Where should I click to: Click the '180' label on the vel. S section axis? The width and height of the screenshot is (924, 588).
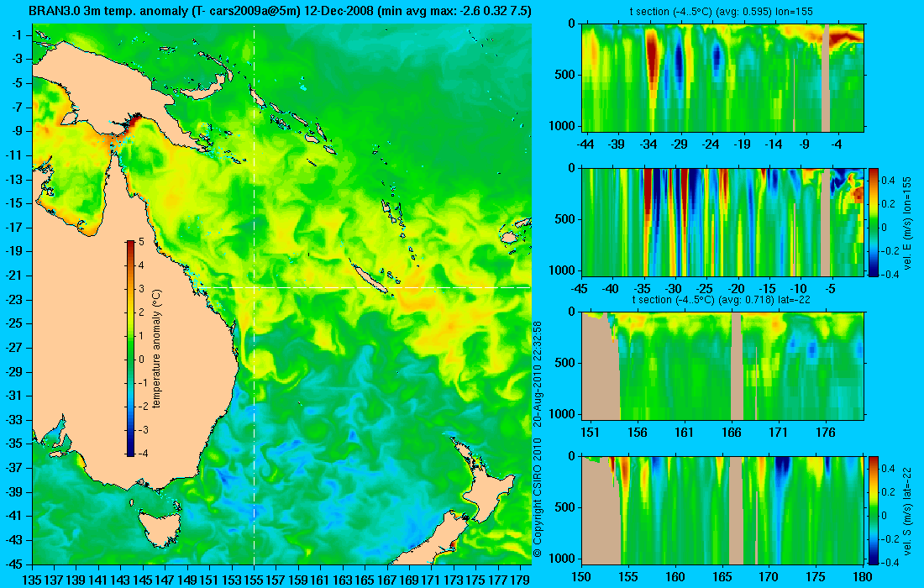tap(863, 577)
